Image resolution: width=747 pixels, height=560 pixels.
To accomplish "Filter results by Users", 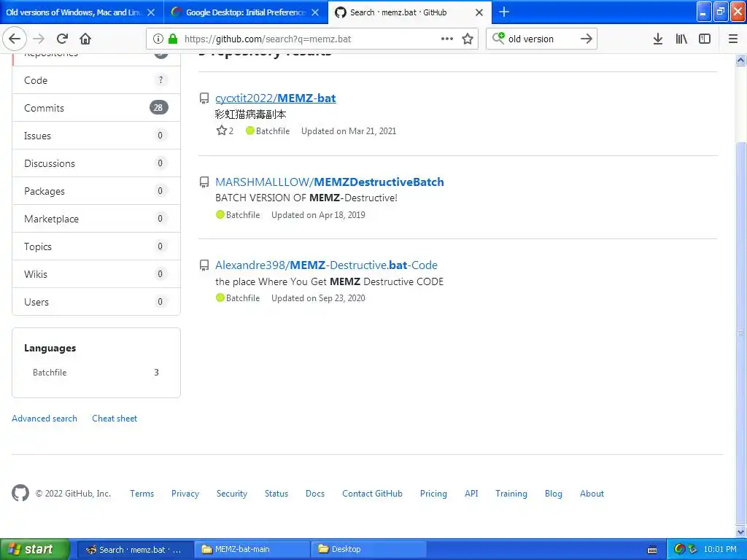I will click(x=96, y=301).
